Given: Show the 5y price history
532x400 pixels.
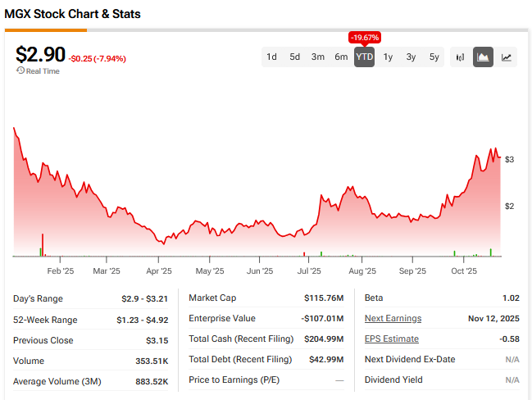Looking at the screenshot, I should [434, 57].
